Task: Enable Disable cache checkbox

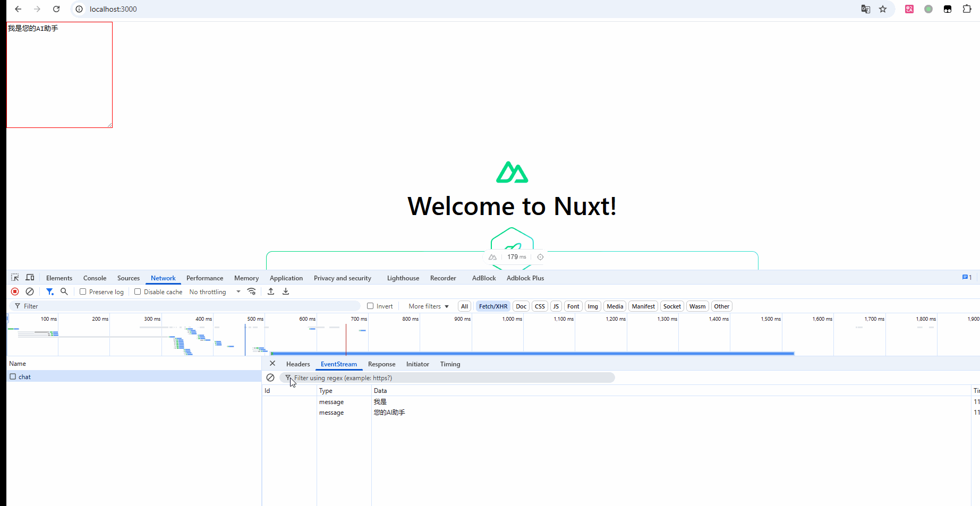Action: pos(138,291)
